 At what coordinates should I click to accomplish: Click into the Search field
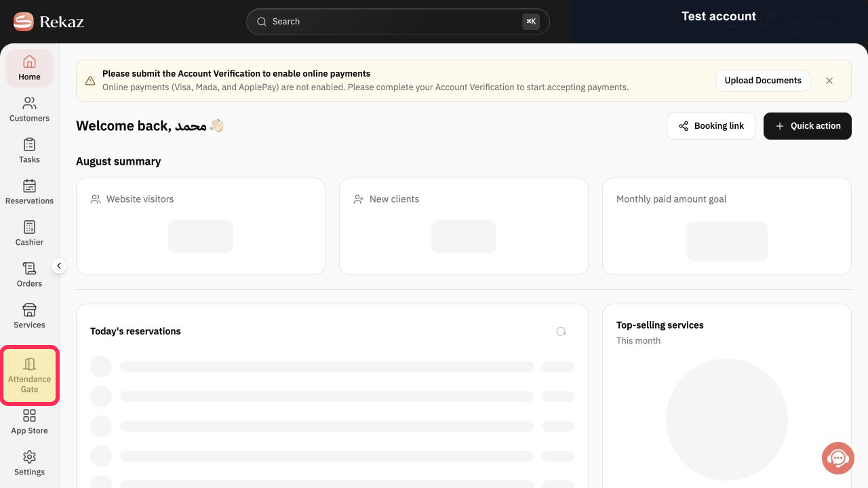397,22
